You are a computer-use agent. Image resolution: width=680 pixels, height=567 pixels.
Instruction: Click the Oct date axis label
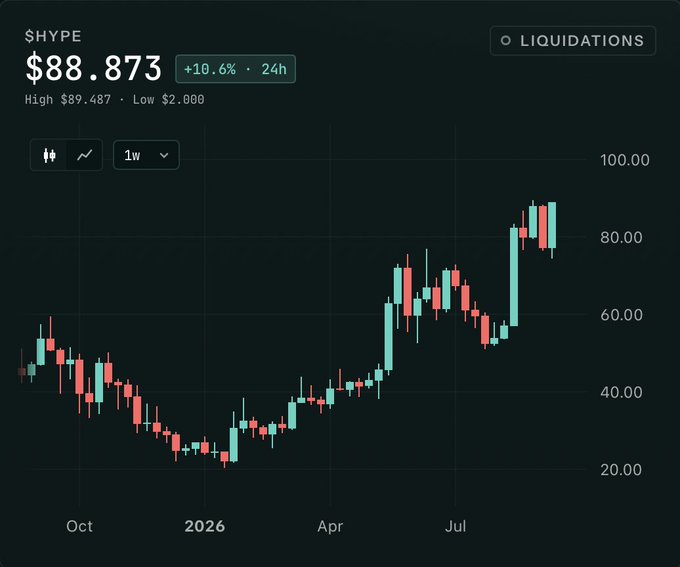(79, 526)
